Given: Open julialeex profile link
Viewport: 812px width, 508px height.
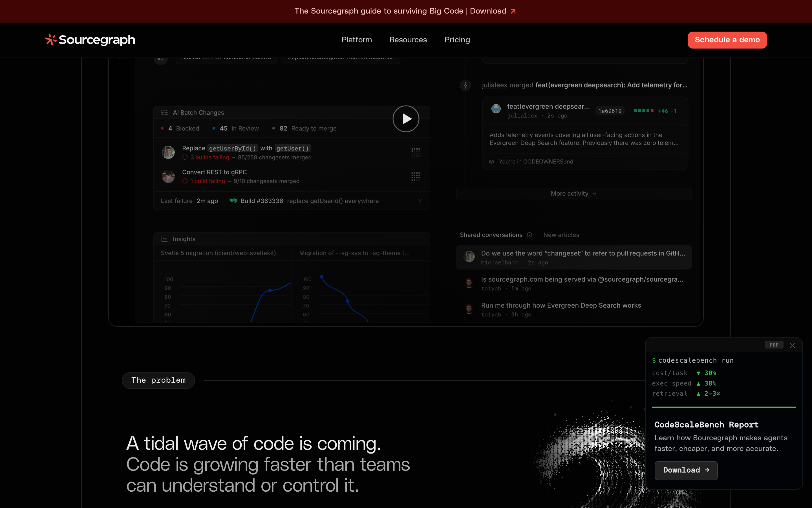Looking at the screenshot, I should 494,85.
